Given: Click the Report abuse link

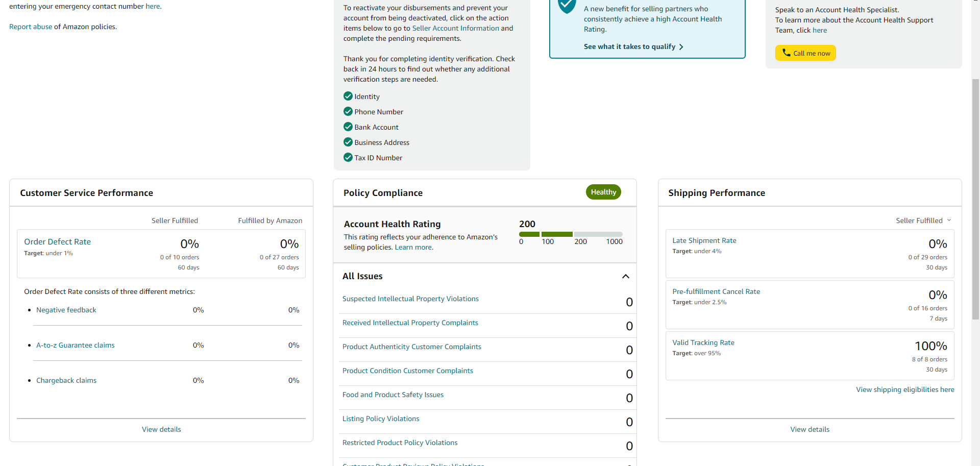Looking at the screenshot, I should tap(31, 27).
